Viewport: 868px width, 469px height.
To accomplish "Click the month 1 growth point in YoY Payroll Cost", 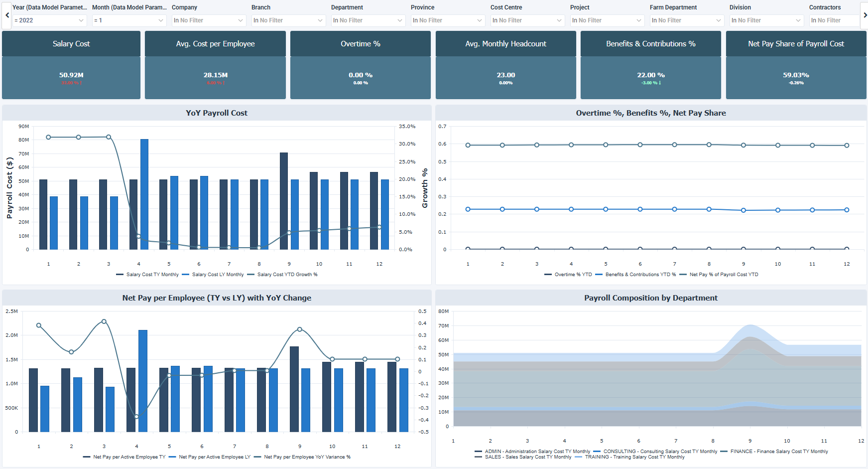I will (48, 137).
